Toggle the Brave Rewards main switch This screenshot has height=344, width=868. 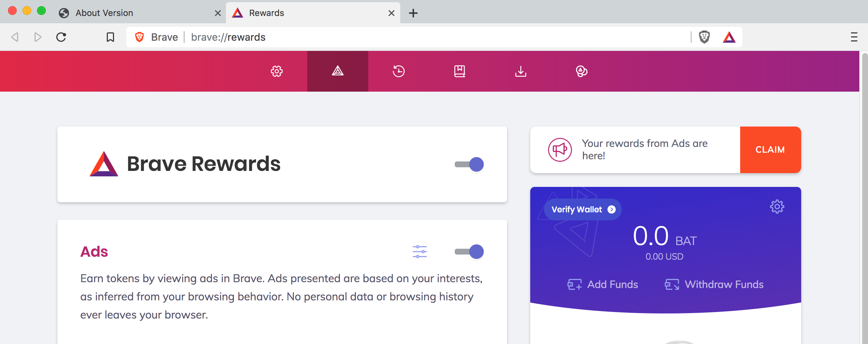pyautogui.click(x=469, y=164)
